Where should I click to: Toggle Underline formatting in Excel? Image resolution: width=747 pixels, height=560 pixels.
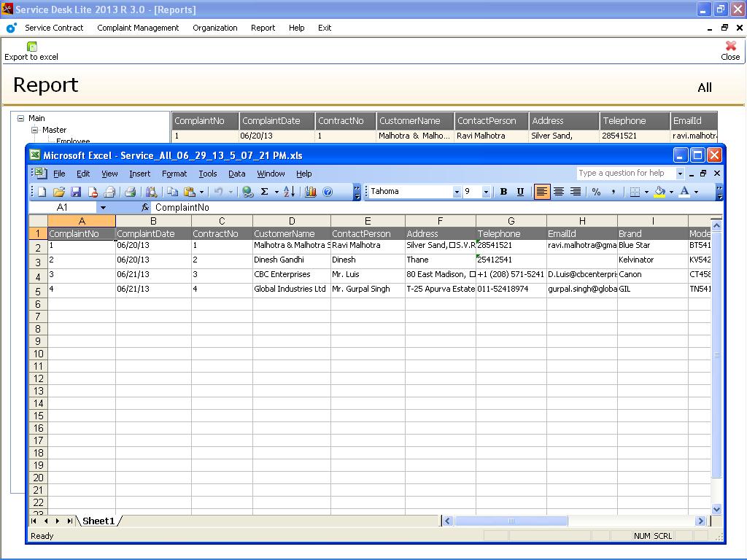pos(520,192)
